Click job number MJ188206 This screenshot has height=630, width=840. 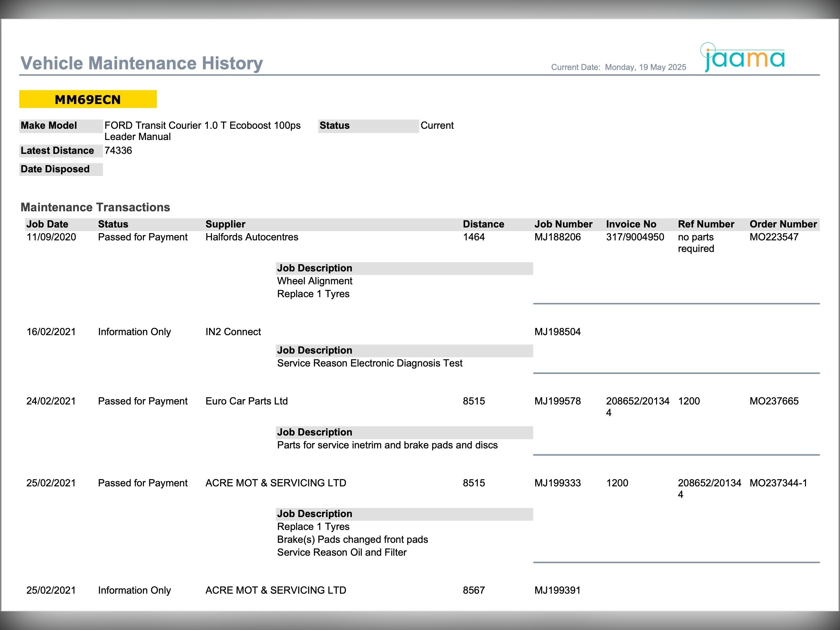(557, 237)
